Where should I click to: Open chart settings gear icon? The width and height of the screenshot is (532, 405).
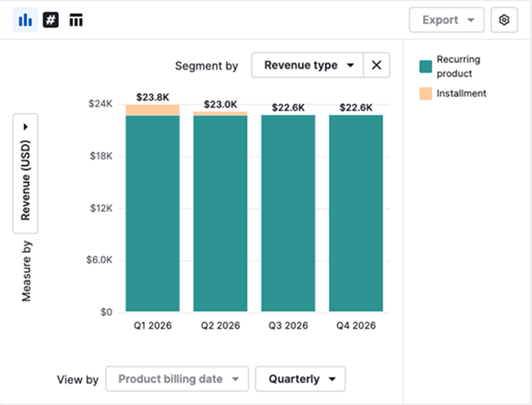pyautogui.click(x=504, y=20)
